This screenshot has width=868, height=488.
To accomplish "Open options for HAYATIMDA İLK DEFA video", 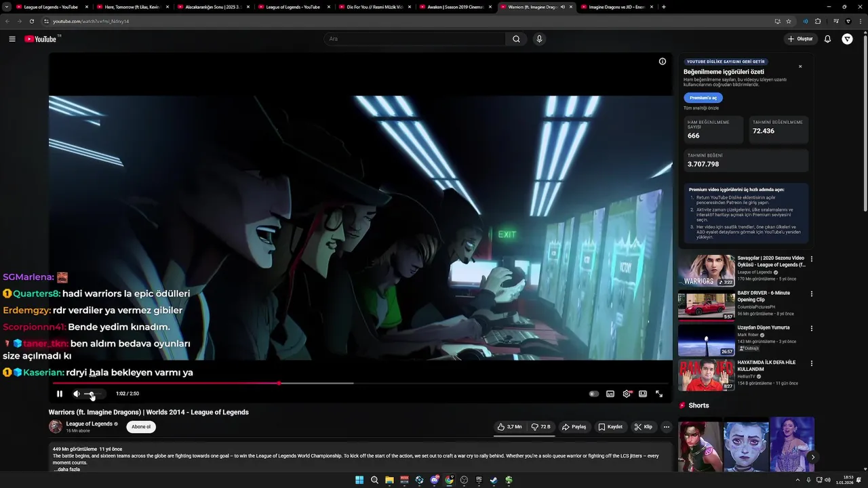I will [x=812, y=363].
